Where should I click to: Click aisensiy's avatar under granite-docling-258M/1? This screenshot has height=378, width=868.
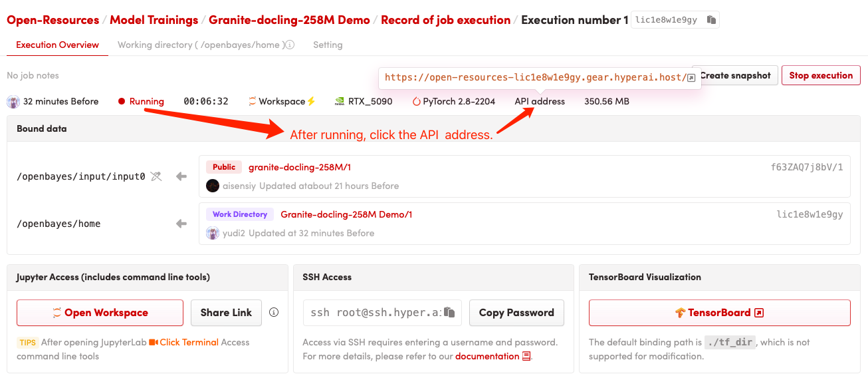[x=213, y=186]
